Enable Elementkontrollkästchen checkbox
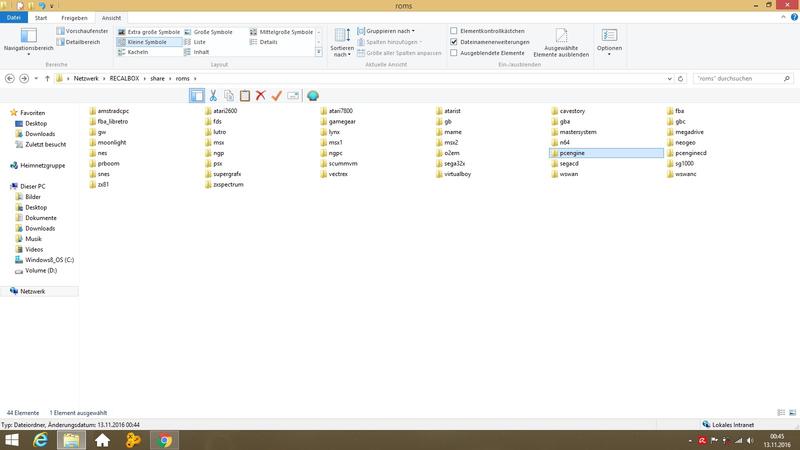 point(454,31)
